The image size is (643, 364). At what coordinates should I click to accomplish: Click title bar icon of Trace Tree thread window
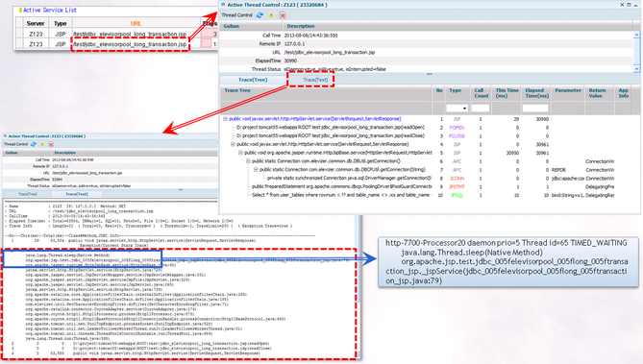click(223, 5)
